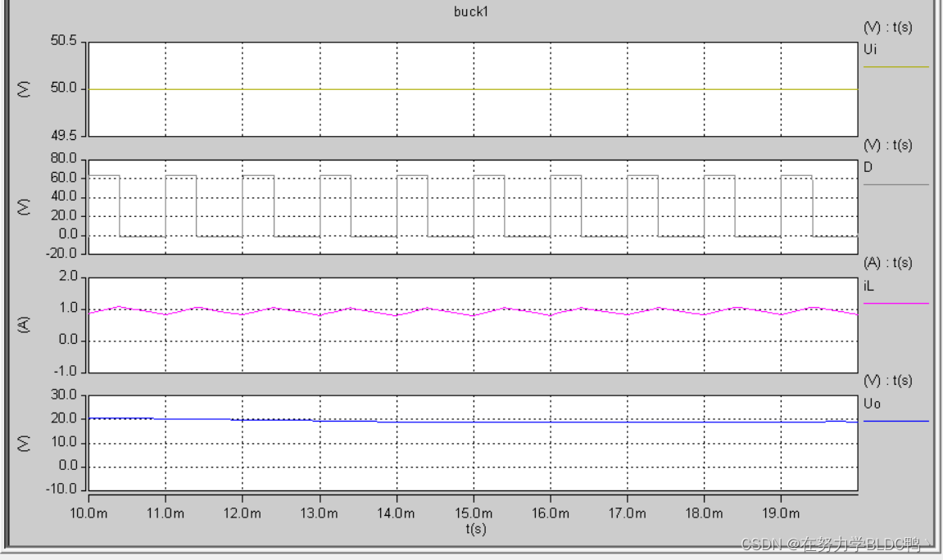Click the 49.5 tick on Ui axis
This screenshot has width=943, height=560.
pos(64,136)
